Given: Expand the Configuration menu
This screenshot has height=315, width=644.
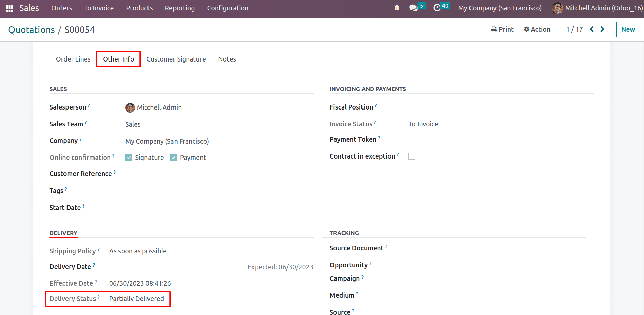Looking at the screenshot, I should click(x=227, y=8).
